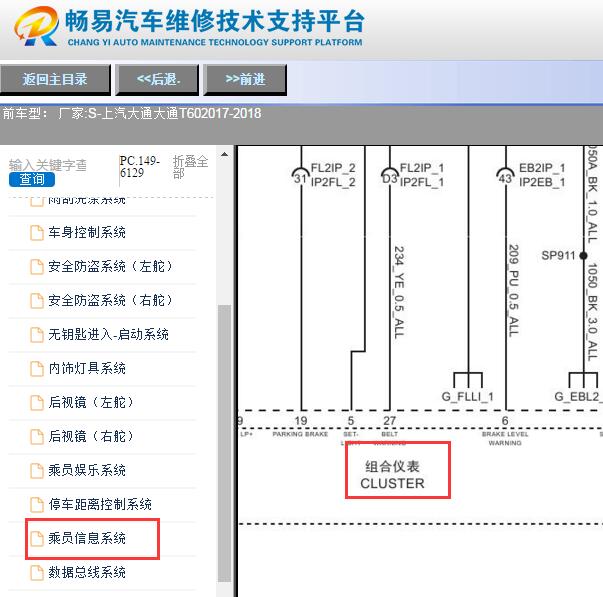This screenshot has height=597, width=603.
Task: Click document icon beside 数据总线系统
Action: tap(37, 572)
